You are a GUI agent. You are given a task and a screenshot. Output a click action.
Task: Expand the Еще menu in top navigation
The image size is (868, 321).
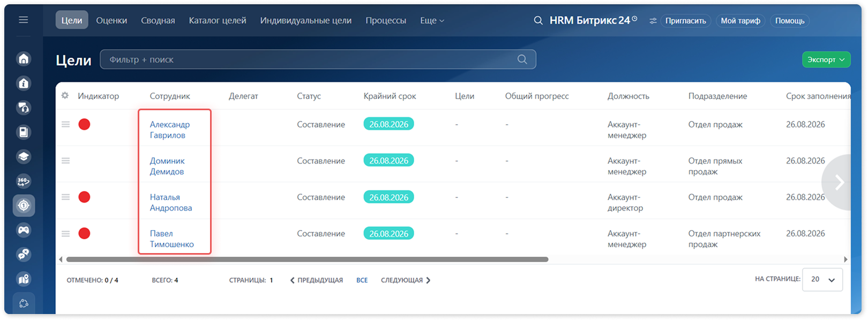pyautogui.click(x=432, y=20)
